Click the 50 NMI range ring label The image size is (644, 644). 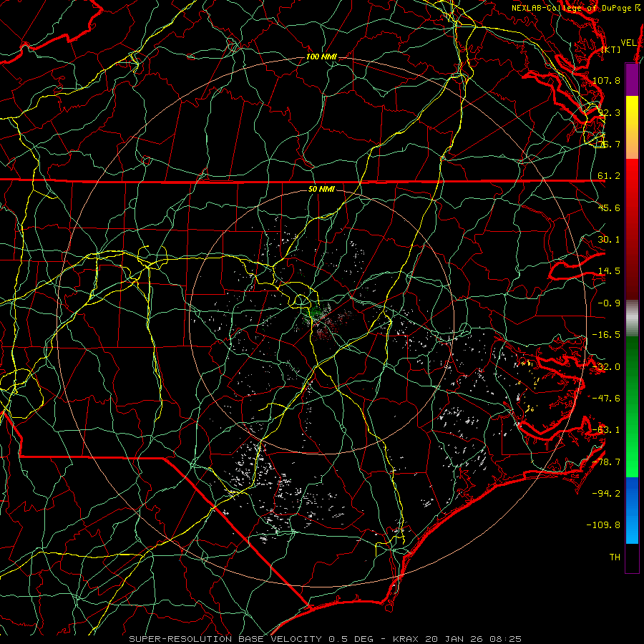321,190
